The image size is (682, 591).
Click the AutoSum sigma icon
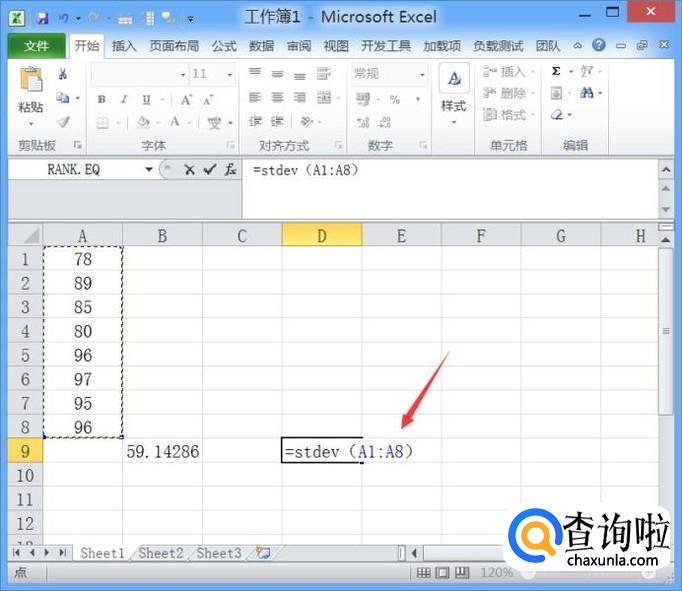coord(556,71)
